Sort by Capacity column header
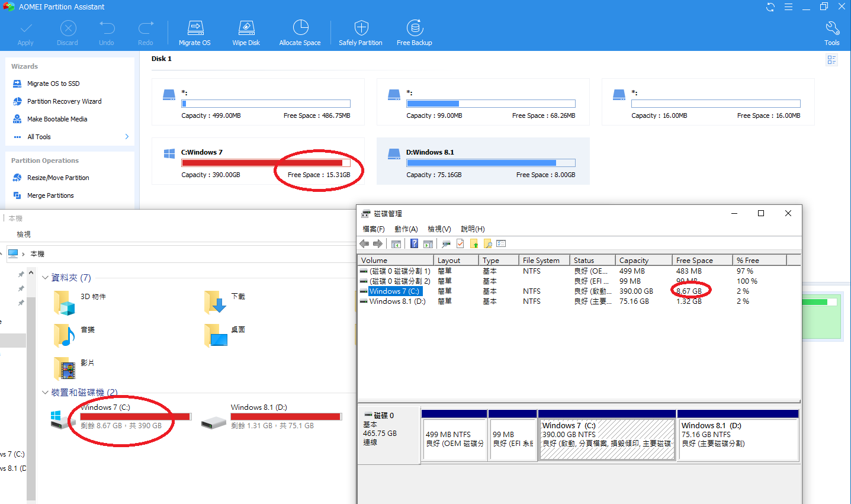 tap(644, 261)
